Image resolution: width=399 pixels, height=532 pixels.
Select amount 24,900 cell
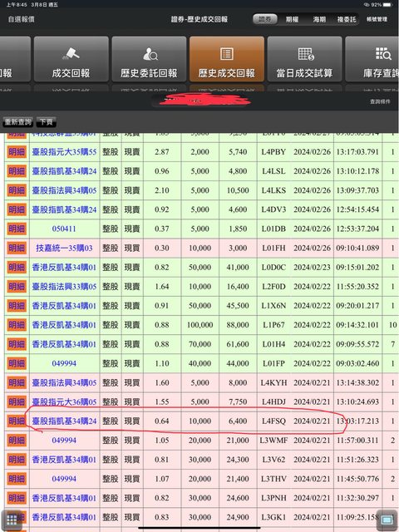pos(238,517)
